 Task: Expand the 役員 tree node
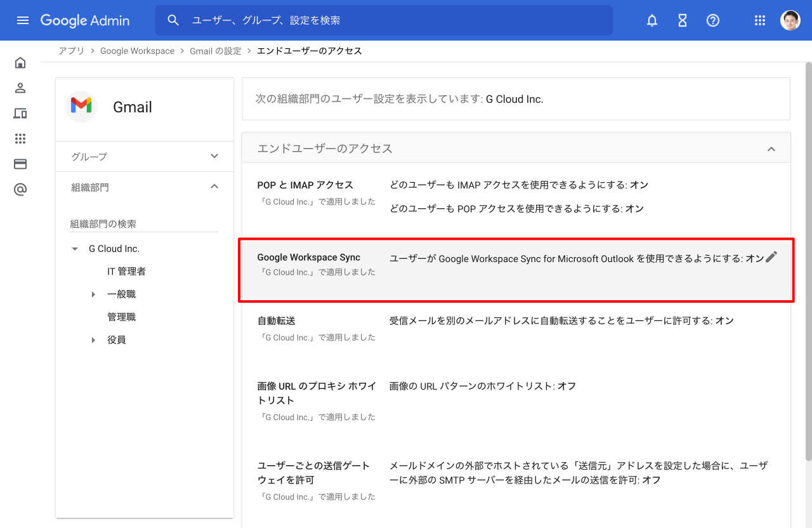(x=93, y=340)
